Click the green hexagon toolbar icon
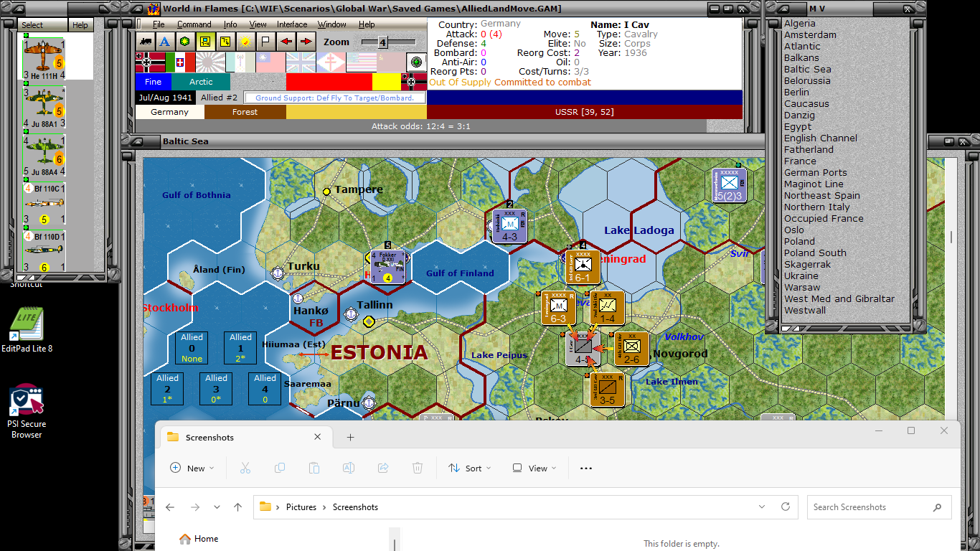Image resolution: width=980 pixels, height=551 pixels. (185, 42)
